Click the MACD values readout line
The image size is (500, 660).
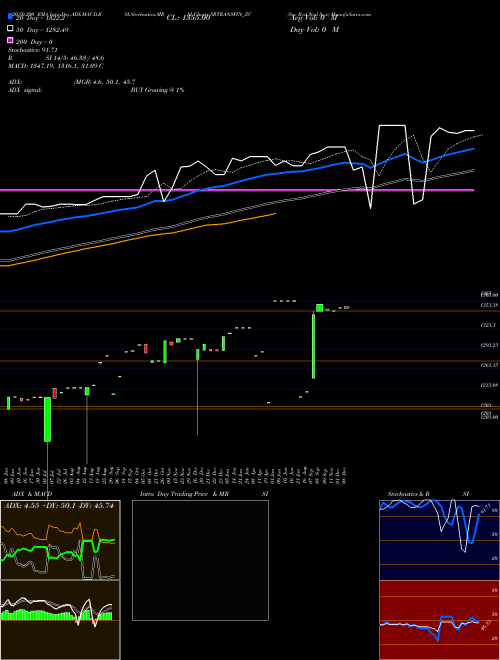(x=56, y=66)
